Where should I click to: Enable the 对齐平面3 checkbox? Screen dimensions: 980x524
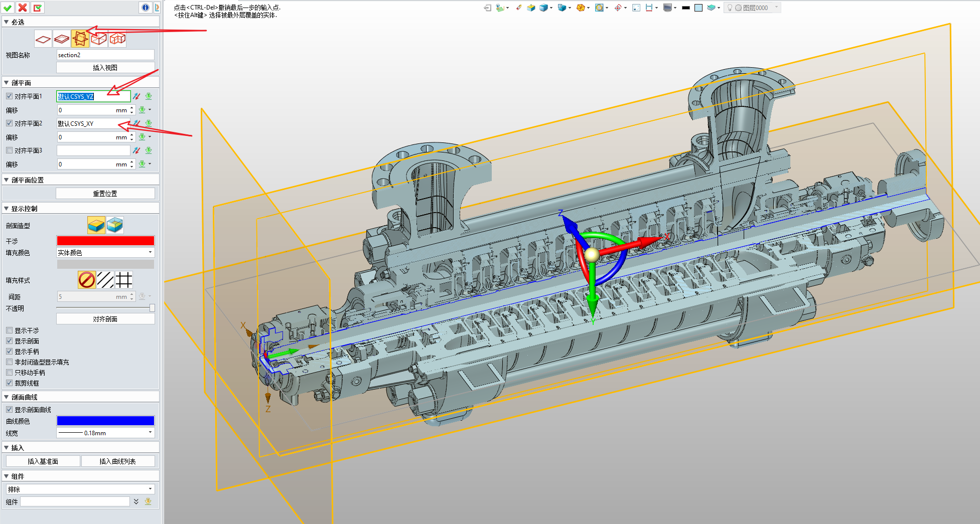pos(10,150)
